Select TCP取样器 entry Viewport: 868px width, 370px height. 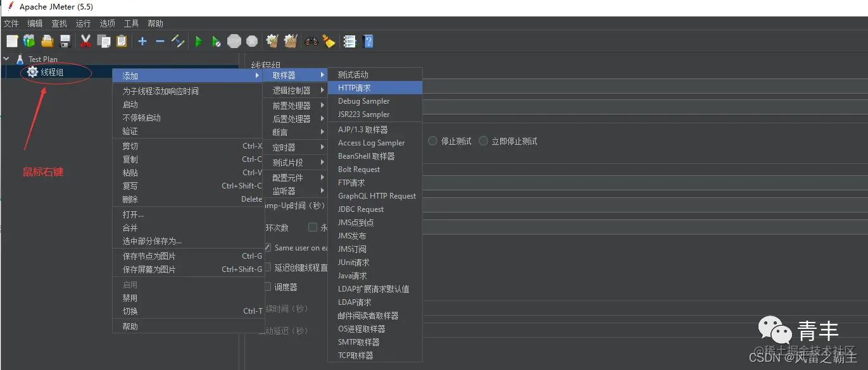[375, 355]
